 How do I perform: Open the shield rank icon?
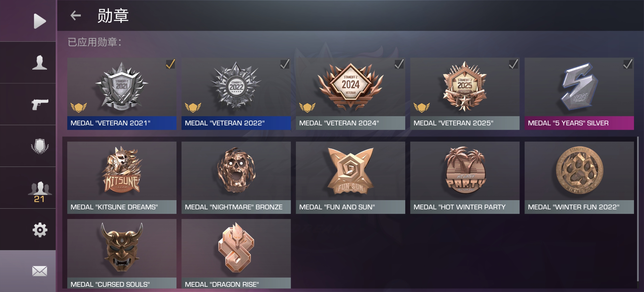40,146
